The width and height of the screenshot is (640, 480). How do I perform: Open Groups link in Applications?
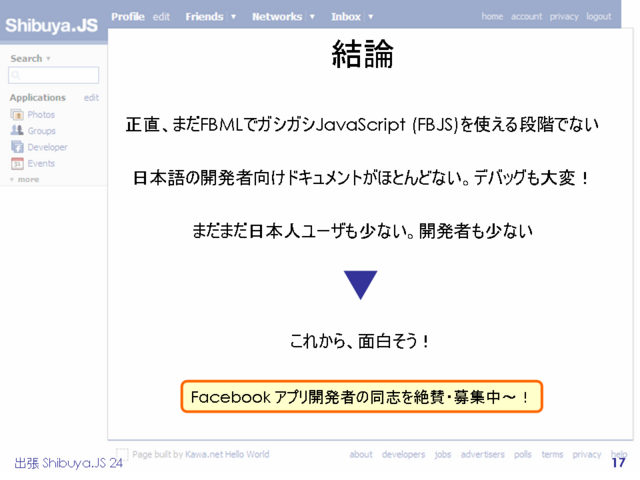coord(42,131)
